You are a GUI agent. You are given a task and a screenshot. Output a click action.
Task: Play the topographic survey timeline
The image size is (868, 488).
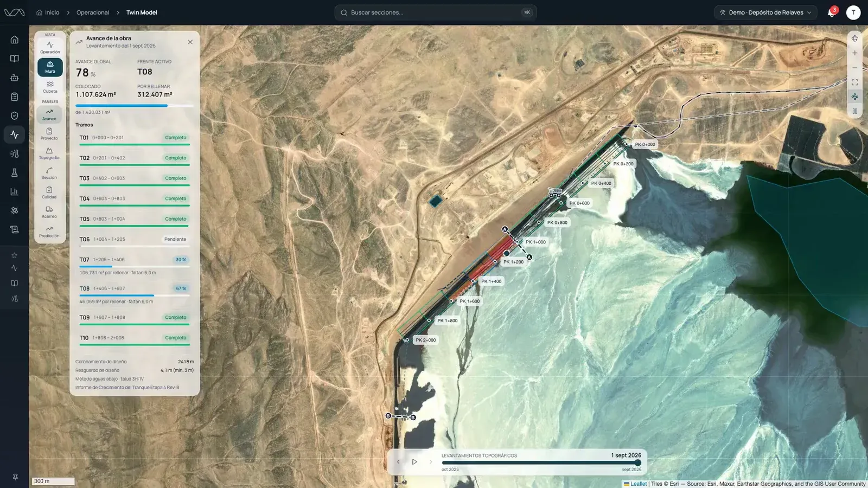414,462
